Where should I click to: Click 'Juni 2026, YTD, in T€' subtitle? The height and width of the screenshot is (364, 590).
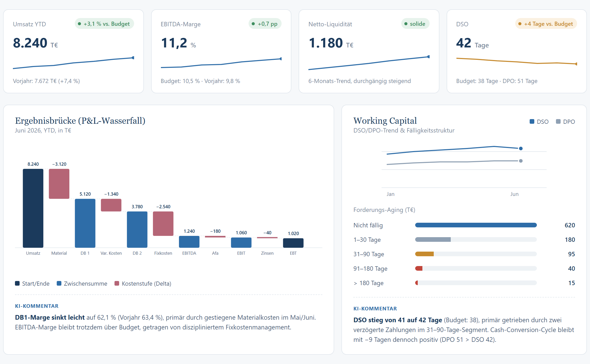pos(43,130)
